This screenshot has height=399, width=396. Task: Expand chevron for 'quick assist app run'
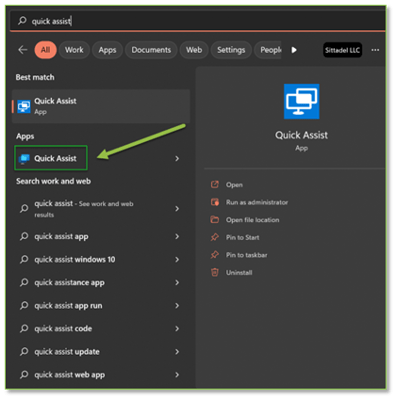pos(177,305)
